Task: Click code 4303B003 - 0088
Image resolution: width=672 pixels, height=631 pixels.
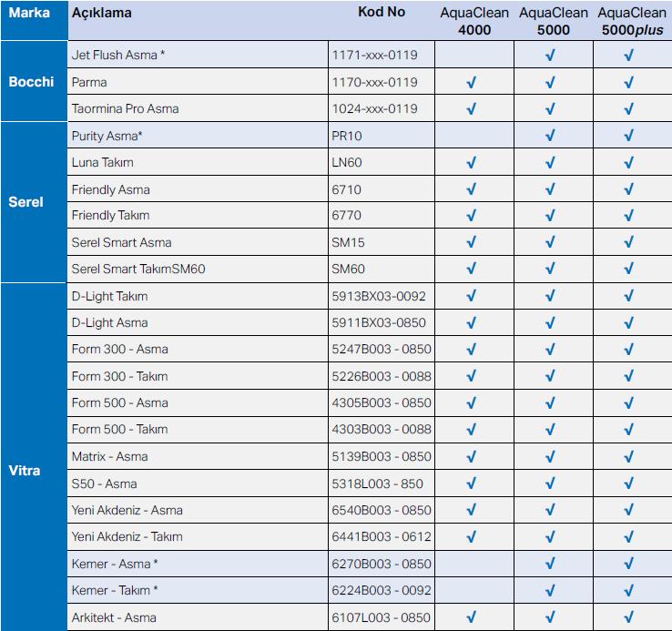Action: (382, 429)
